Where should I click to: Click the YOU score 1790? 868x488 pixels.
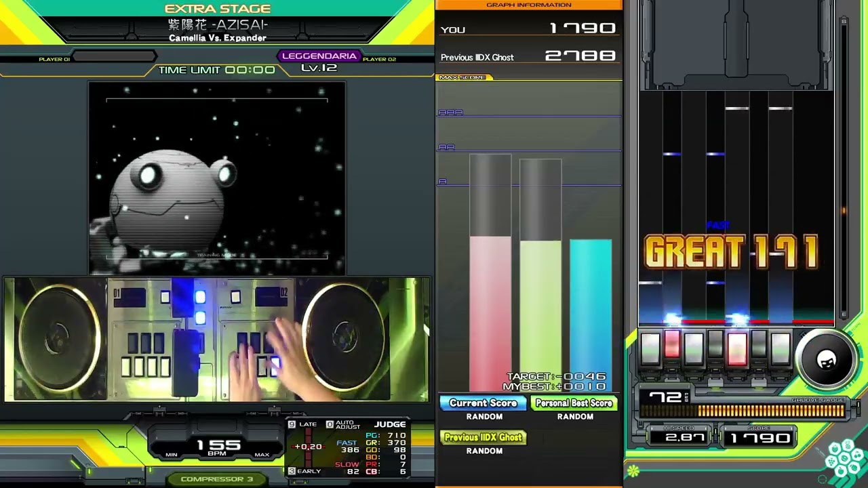coord(583,28)
